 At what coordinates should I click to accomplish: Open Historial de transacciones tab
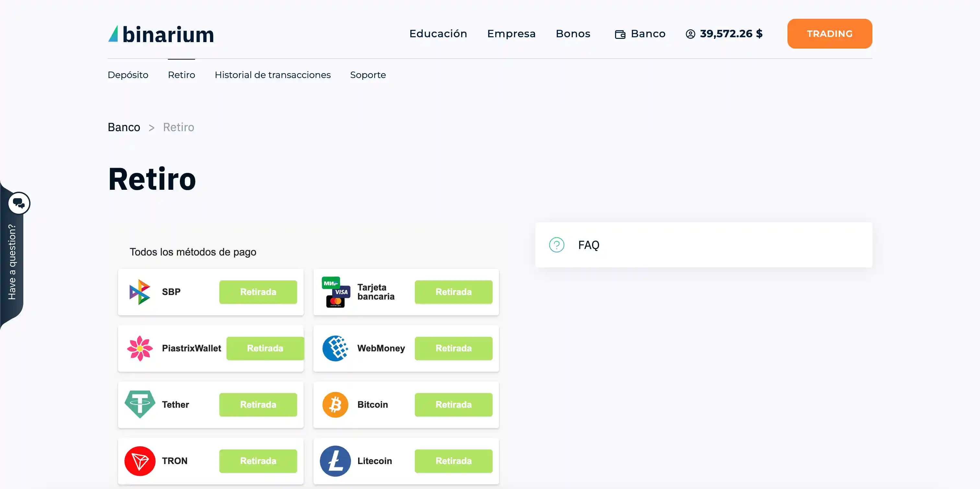click(x=273, y=75)
